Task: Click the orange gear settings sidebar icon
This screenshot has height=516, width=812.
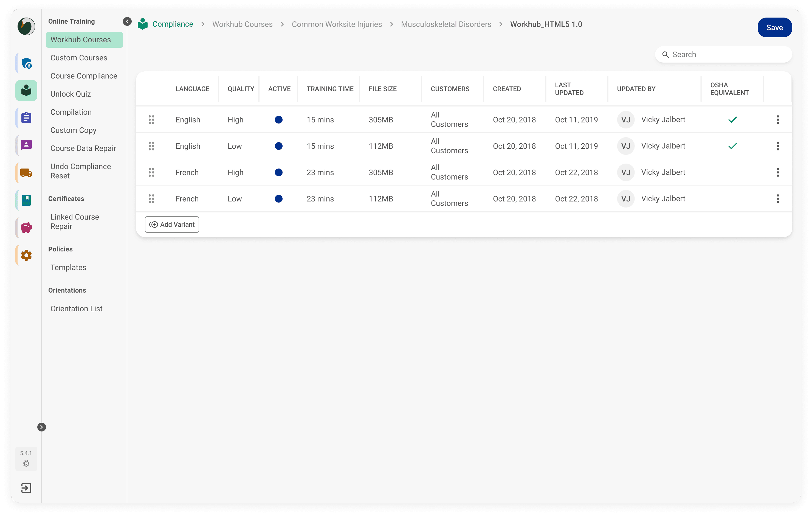Action: click(26, 255)
